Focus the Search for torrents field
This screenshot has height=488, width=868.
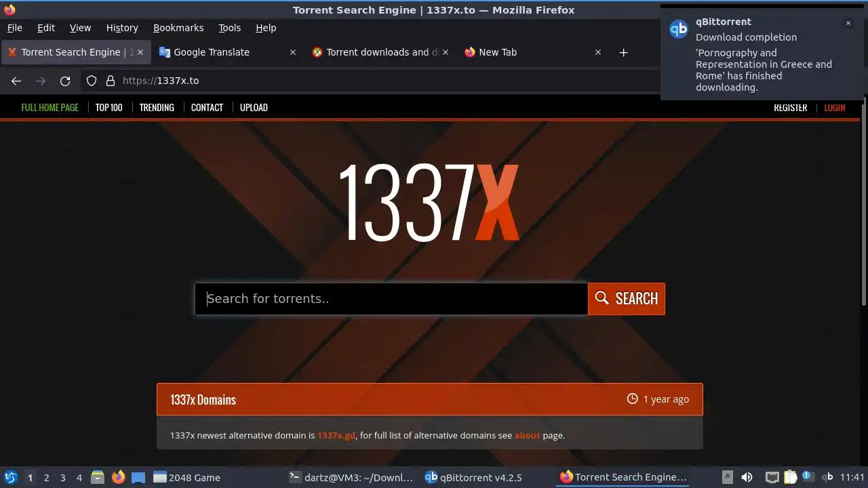(x=391, y=299)
